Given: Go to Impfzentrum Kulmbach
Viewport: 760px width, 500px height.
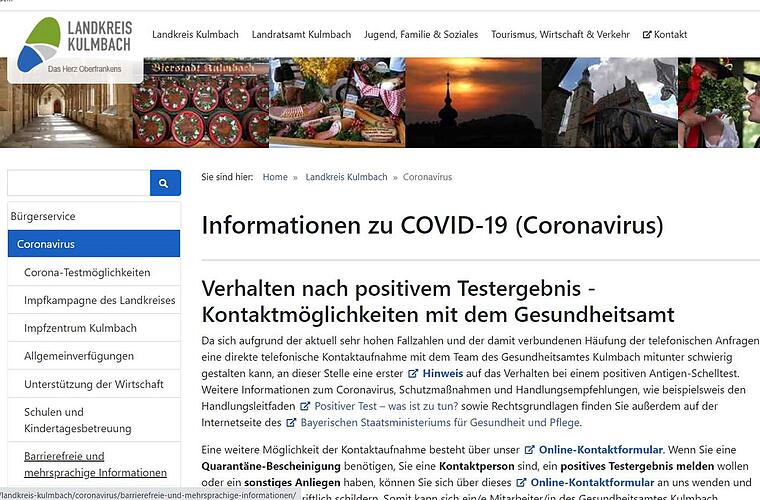Looking at the screenshot, I should [x=80, y=328].
